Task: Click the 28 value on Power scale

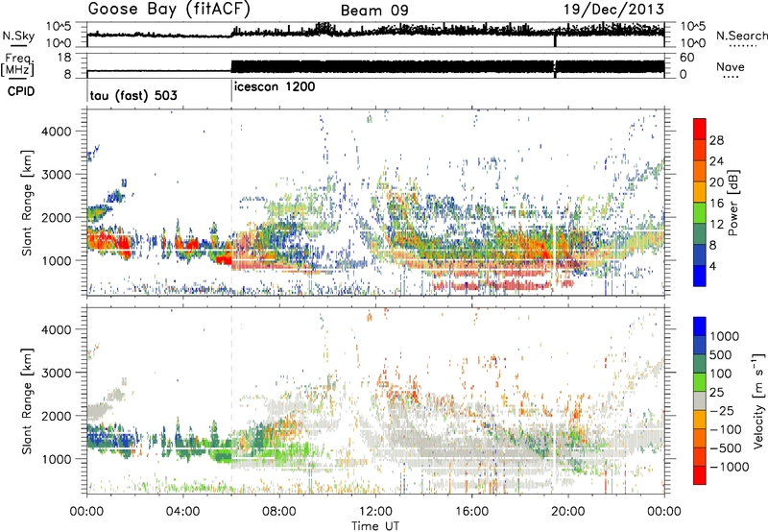Action: 716,140
